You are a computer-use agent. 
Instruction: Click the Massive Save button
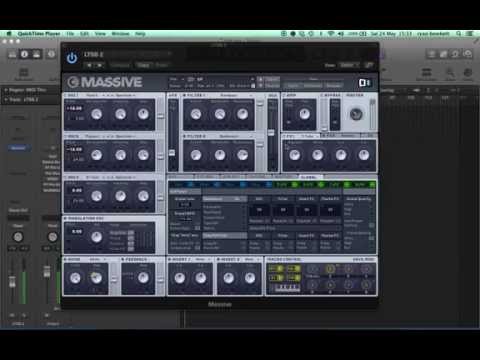pyautogui.click(x=273, y=79)
